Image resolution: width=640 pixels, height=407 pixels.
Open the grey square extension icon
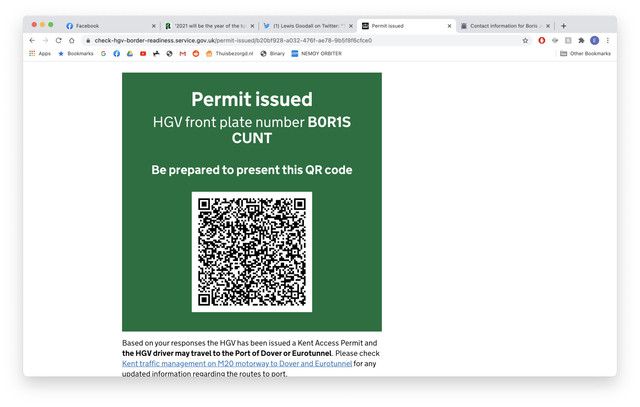tap(568, 40)
